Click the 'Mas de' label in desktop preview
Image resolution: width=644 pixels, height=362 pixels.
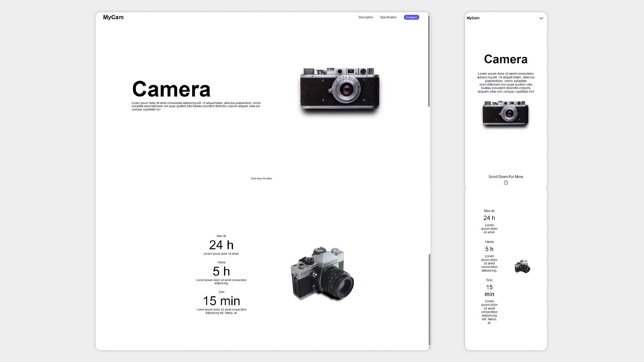pyautogui.click(x=221, y=236)
